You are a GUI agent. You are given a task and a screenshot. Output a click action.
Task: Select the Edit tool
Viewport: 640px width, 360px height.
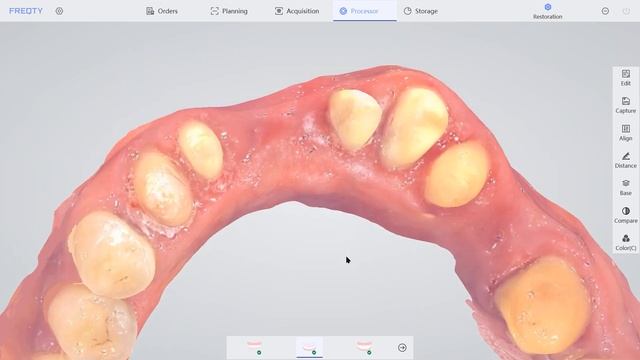click(626, 78)
